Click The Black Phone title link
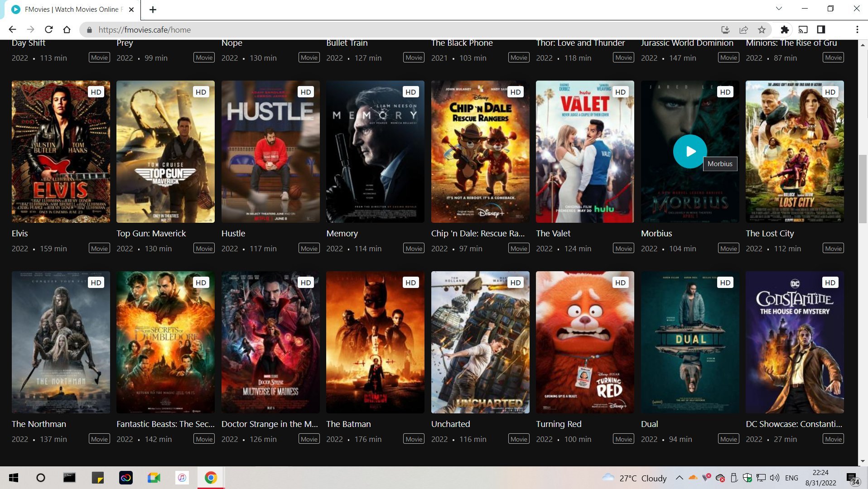 pos(462,43)
